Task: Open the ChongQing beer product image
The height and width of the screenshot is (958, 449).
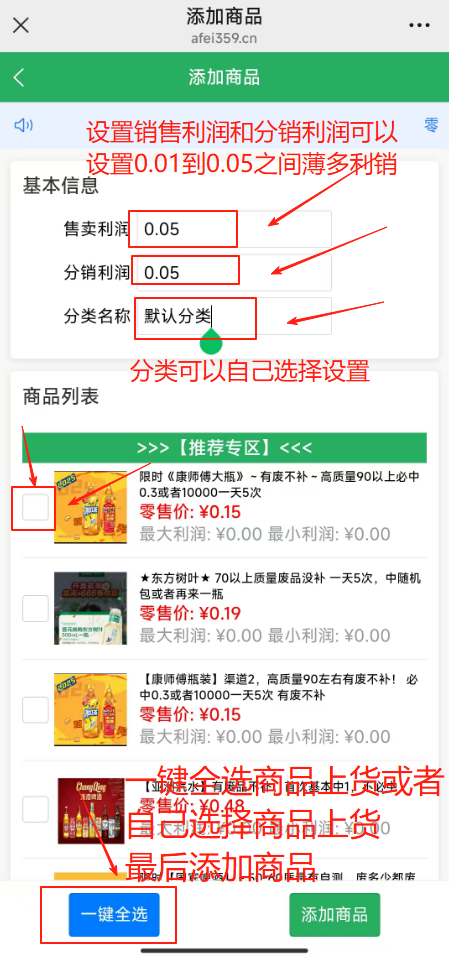Action: pyautogui.click(x=90, y=811)
